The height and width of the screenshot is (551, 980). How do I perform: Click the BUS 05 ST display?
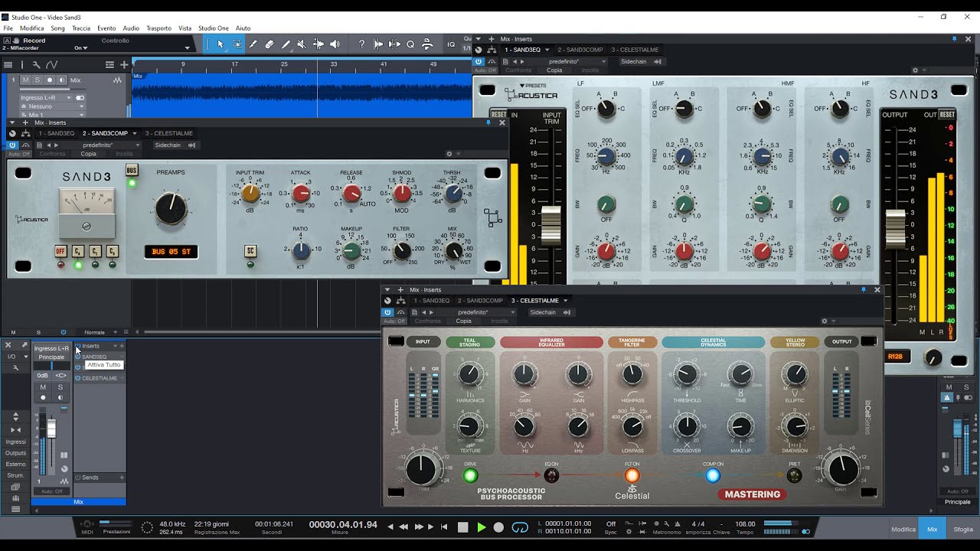click(171, 251)
